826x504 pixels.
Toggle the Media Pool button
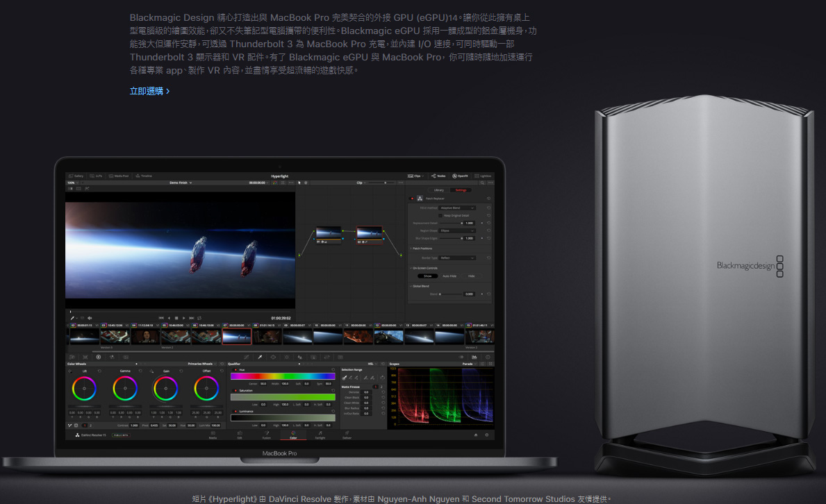click(119, 176)
